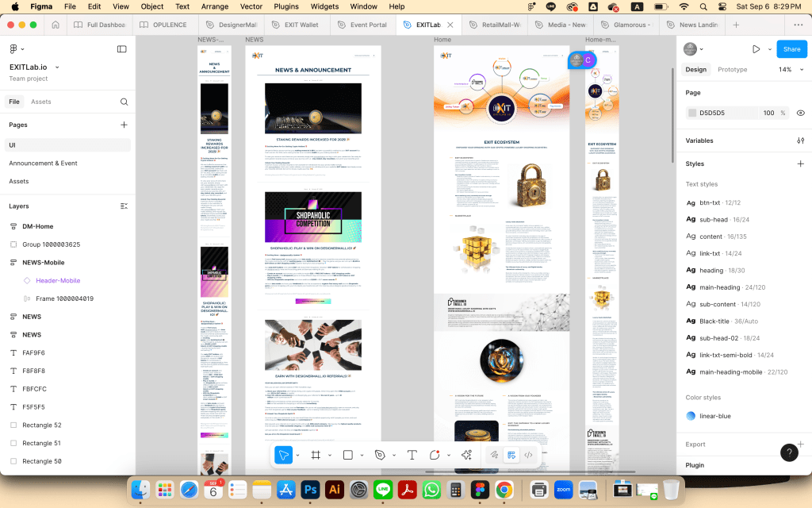Toggle the left sidebar panel collapse

click(121, 49)
